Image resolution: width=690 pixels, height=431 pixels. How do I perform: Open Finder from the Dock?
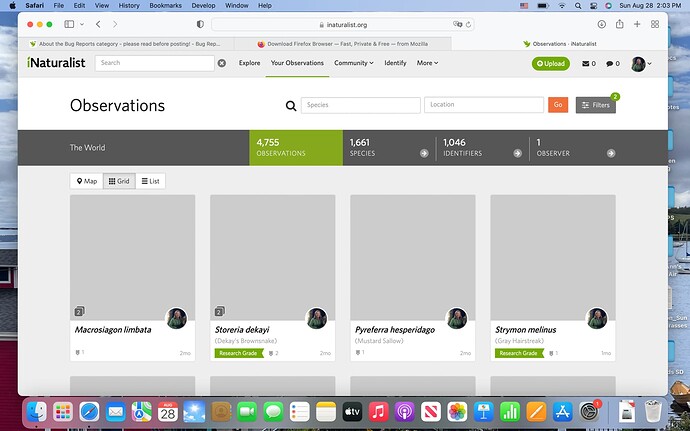[x=37, y=412]
